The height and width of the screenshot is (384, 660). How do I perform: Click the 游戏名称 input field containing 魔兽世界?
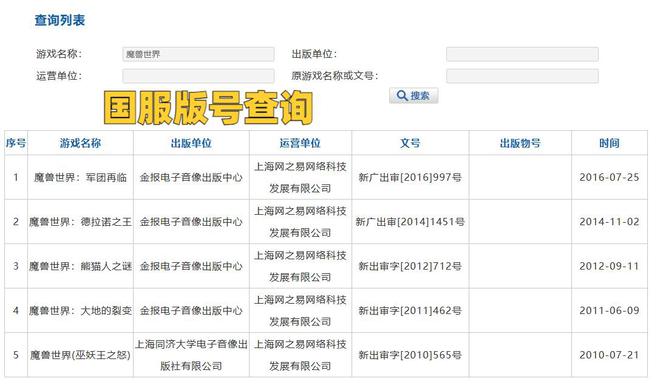click(x=198, y=54)
